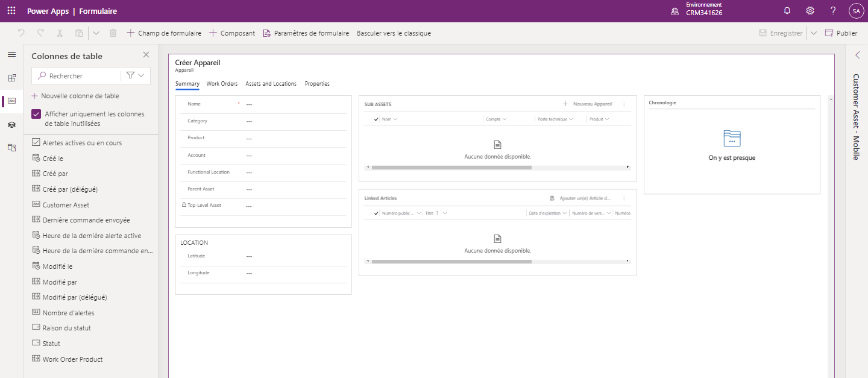Click the help question mark icon
The height and width of the screenshot is (378, 868).
[x=832, y=10]
